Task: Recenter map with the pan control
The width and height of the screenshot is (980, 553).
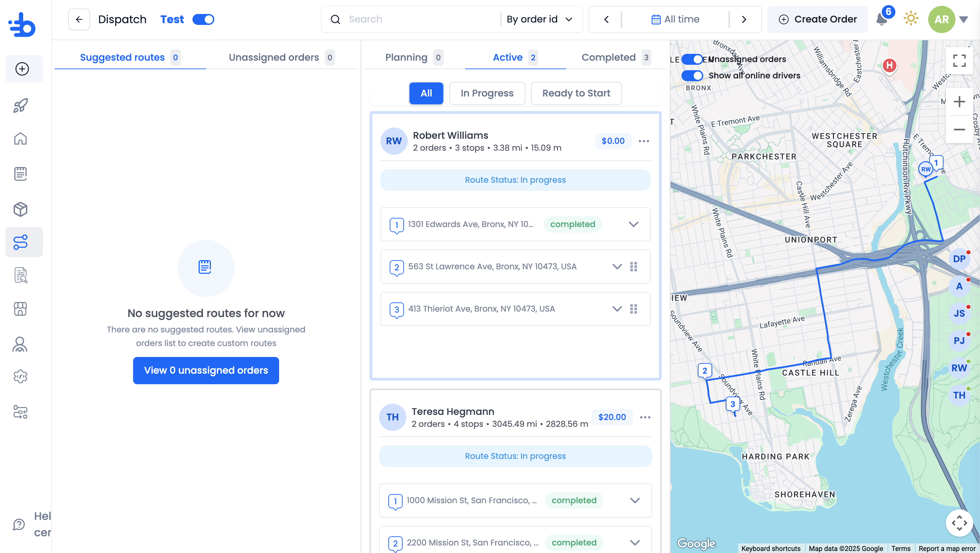Action: point(960,523)
